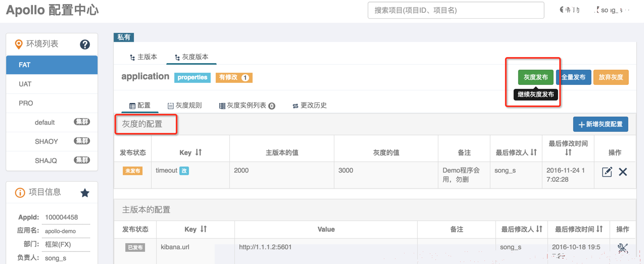
Task: Sort gray config by 最后修改时间
Action: point(568,152)
